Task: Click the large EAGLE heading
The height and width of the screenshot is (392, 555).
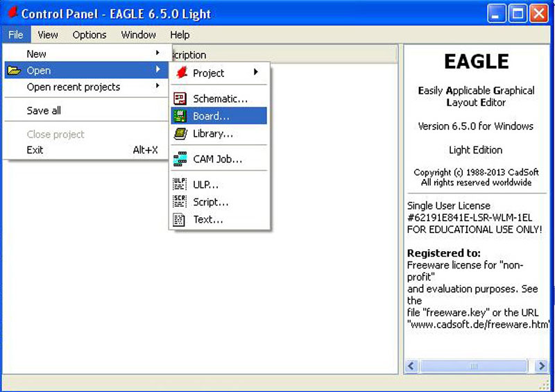Action: coord(477,62)
